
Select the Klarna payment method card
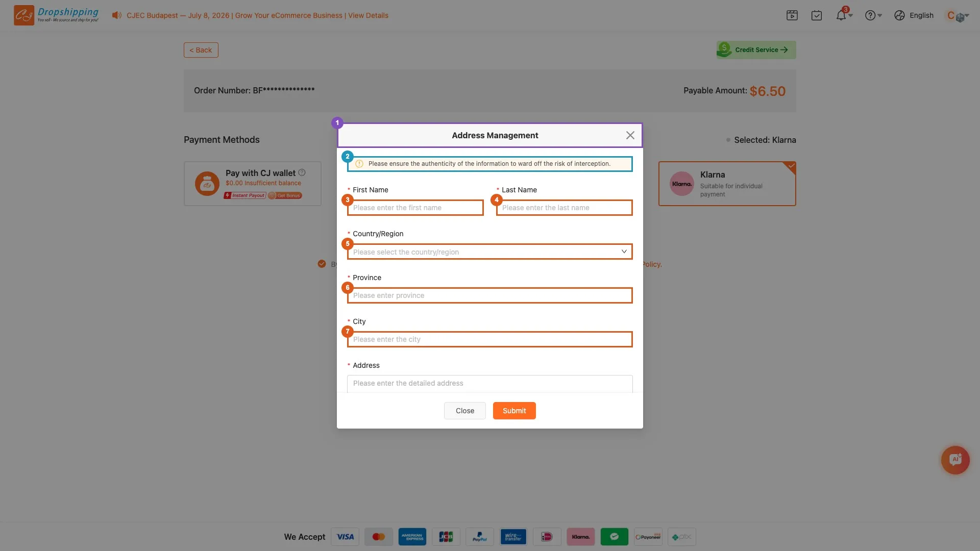pyautogui.click(x=727, y=184)
